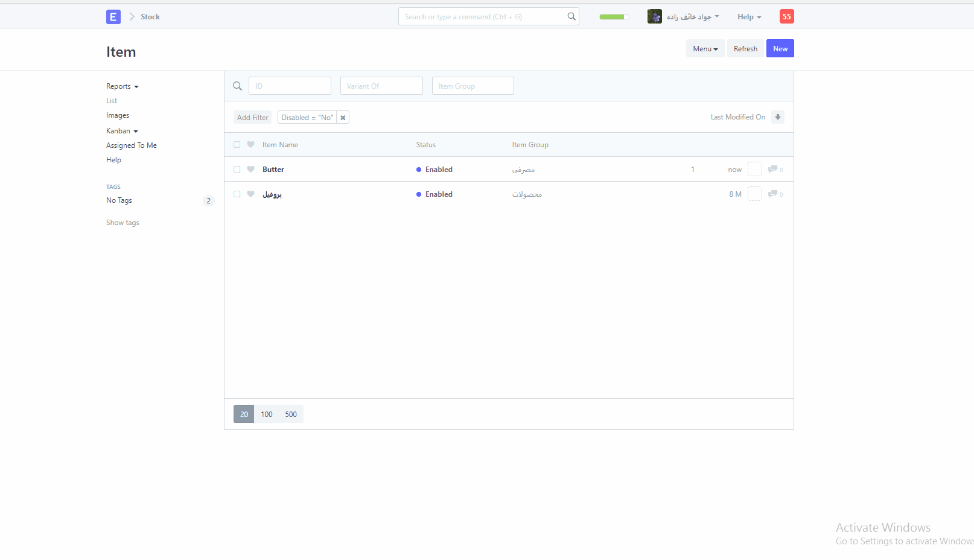Like the Butter item heart icon
Screen dimensions: 974x560
coord(250,169)
